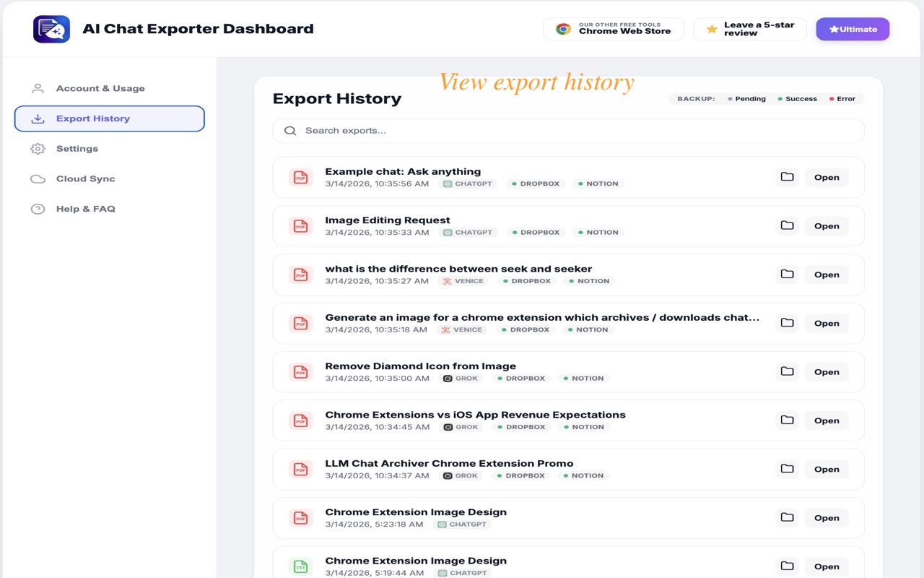This screenshot has width=924, height=578.
Task: Click the Export History page heading
Action: pyautogui.click(x=336, y=99)
